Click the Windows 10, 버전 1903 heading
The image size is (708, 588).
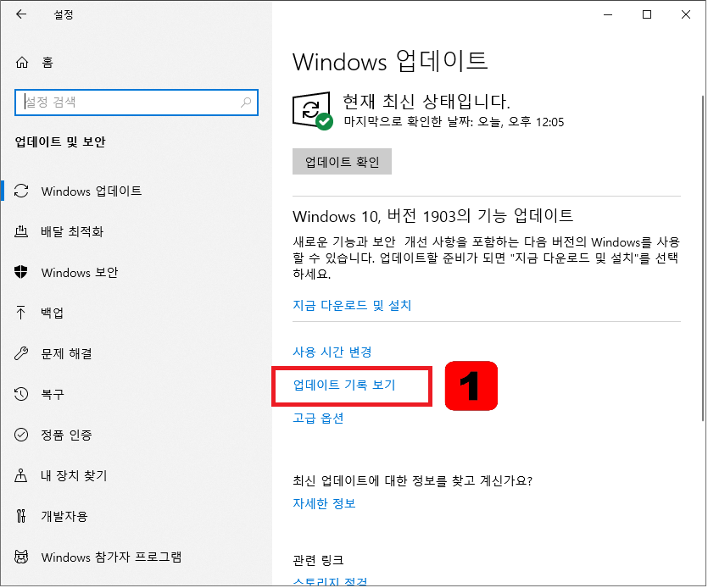point(432,216)
